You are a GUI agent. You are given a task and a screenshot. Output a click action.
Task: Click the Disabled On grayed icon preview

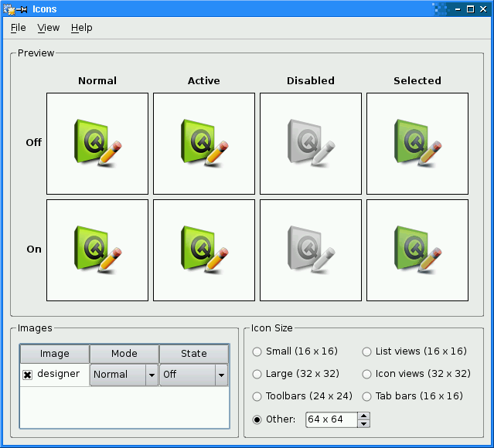click(x=311, y=250)
